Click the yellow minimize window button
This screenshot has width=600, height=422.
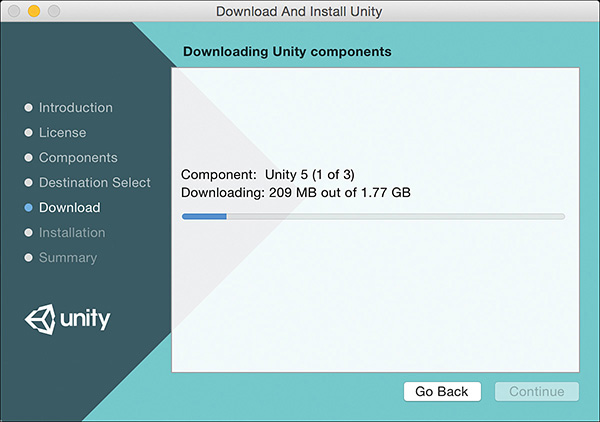pos(34,11)
